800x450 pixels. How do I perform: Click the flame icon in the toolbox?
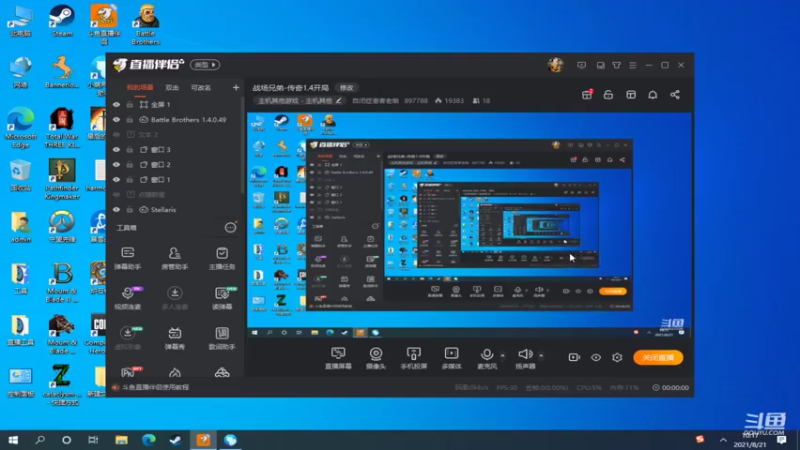(174, 373)
